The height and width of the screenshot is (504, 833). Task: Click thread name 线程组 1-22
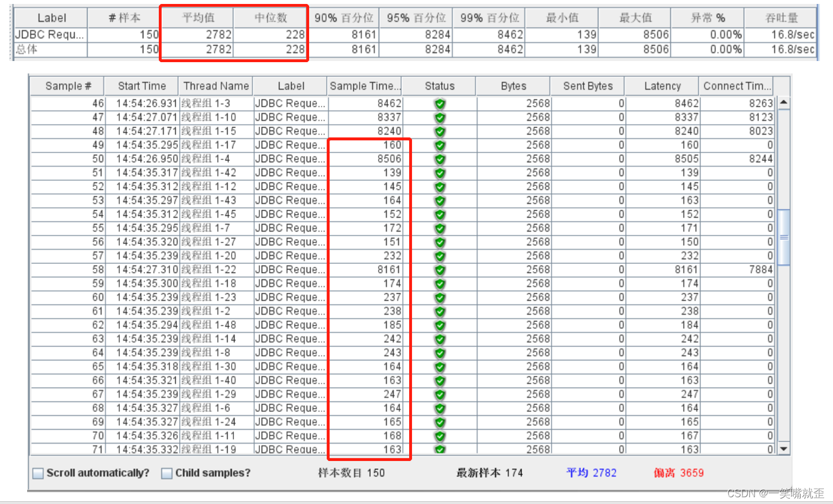(x=216, y=270)
